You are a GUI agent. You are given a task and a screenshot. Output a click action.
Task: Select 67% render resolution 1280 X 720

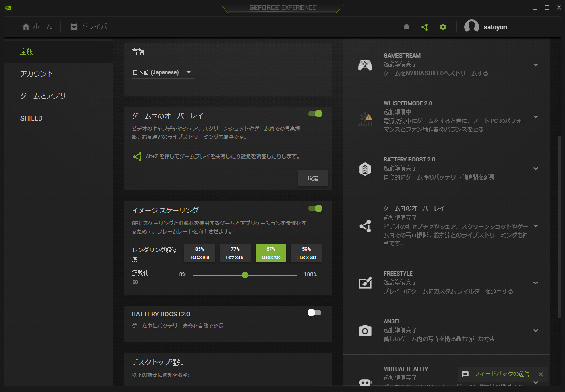coord(271,253)
